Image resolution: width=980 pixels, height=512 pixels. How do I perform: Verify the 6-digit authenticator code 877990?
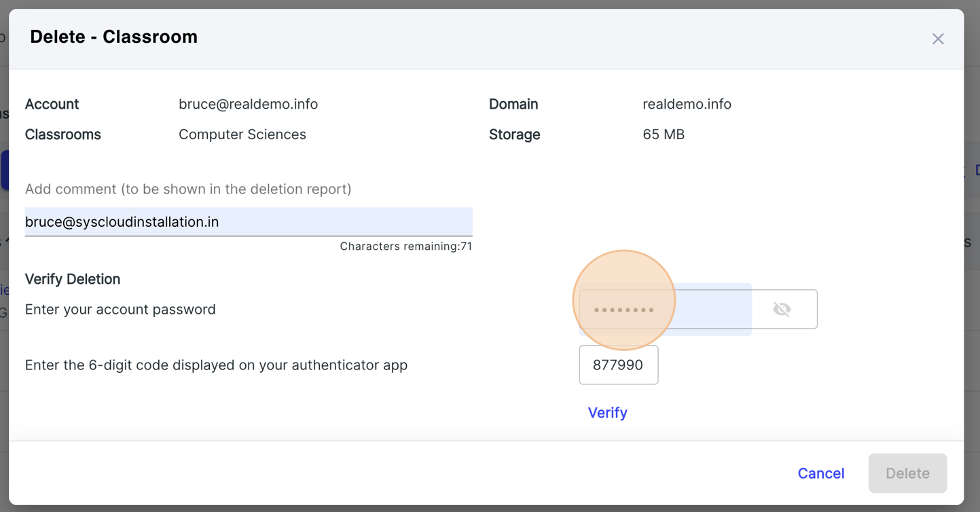pos(607,412)
